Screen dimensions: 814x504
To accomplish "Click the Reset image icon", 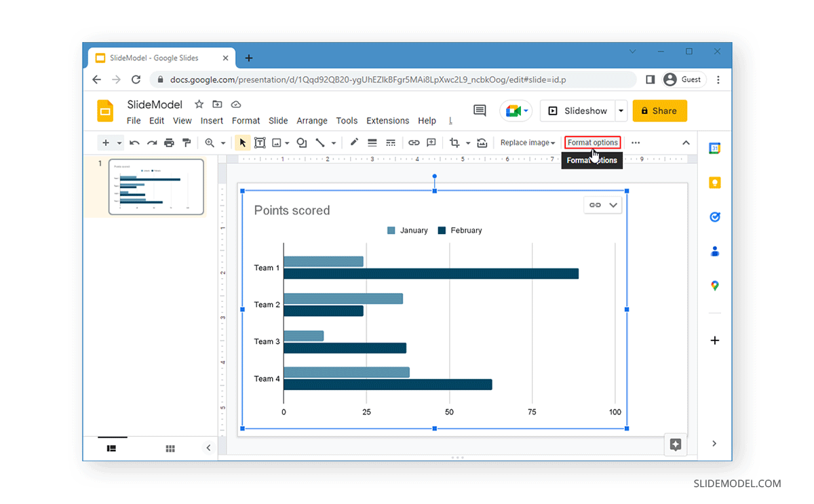I will tap(482, 143).
